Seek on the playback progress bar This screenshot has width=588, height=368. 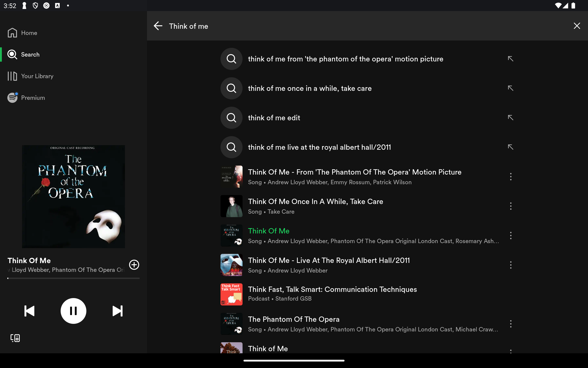click(x=73, y=278)
